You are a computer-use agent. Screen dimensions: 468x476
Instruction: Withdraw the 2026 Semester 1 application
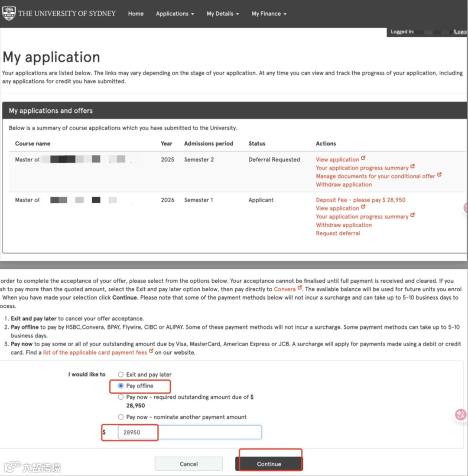[344, 225]
